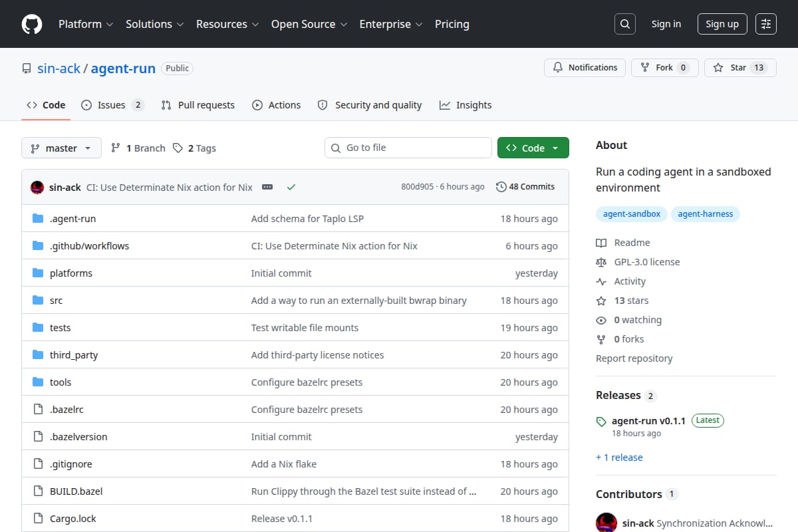Click the Cargo.lock file icon
The image size is (798, 532).
coord(38,519)
